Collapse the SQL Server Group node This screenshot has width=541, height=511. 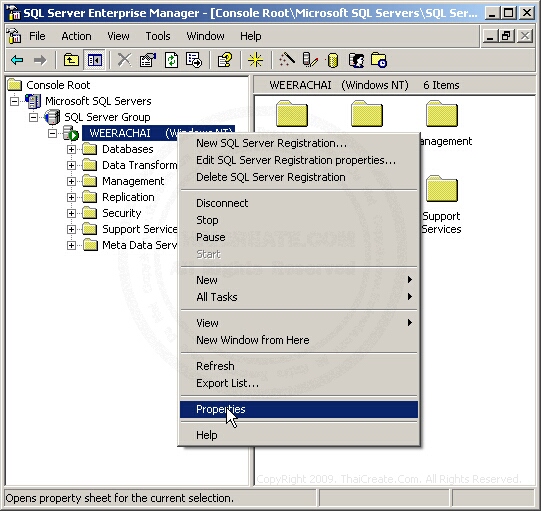33,117
